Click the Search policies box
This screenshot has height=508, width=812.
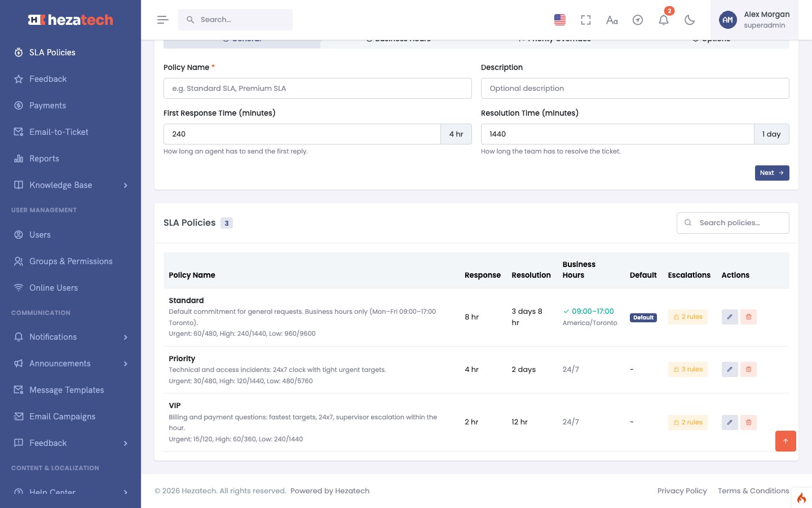pos(733,223)
